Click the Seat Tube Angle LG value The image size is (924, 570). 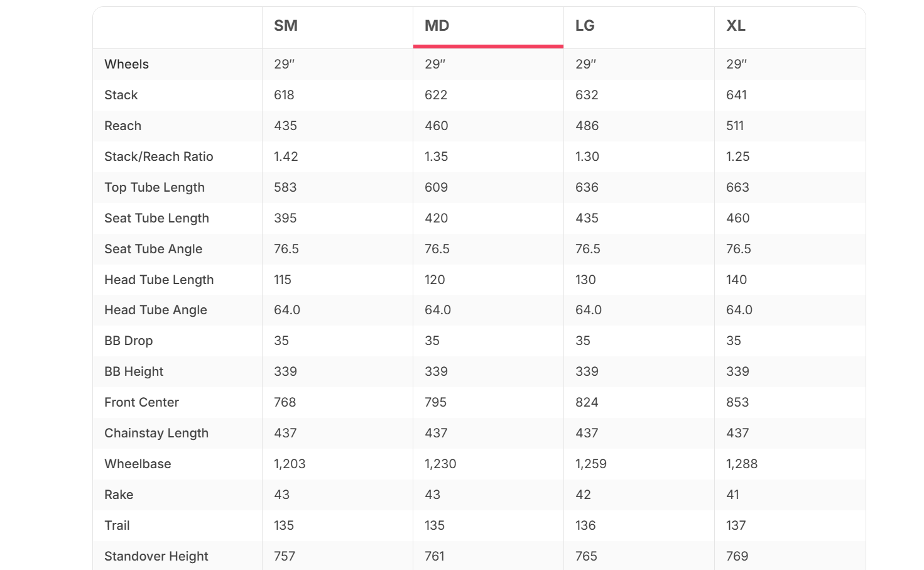(x=588, y=249)
